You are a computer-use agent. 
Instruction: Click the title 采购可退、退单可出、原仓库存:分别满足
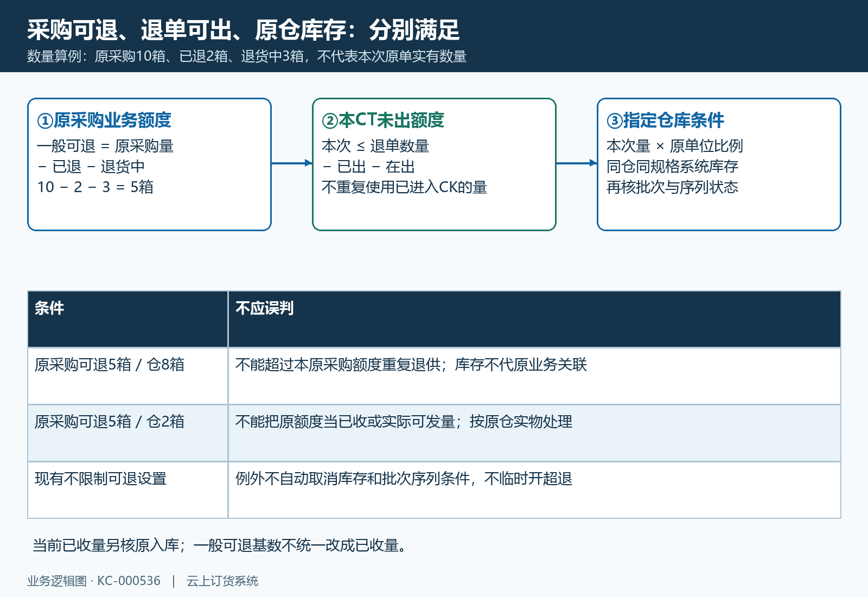(x=244, y=30)
